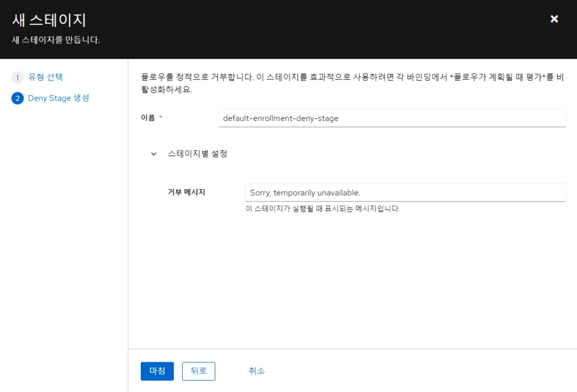
Task: Click the 뒤로 button to go back
Action: [x=198, y=371]
